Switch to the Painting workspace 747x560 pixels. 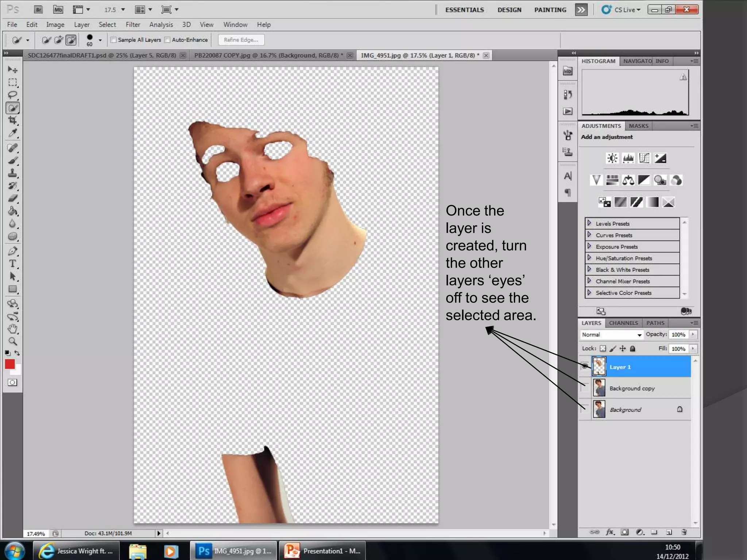(x=550, y=10)
